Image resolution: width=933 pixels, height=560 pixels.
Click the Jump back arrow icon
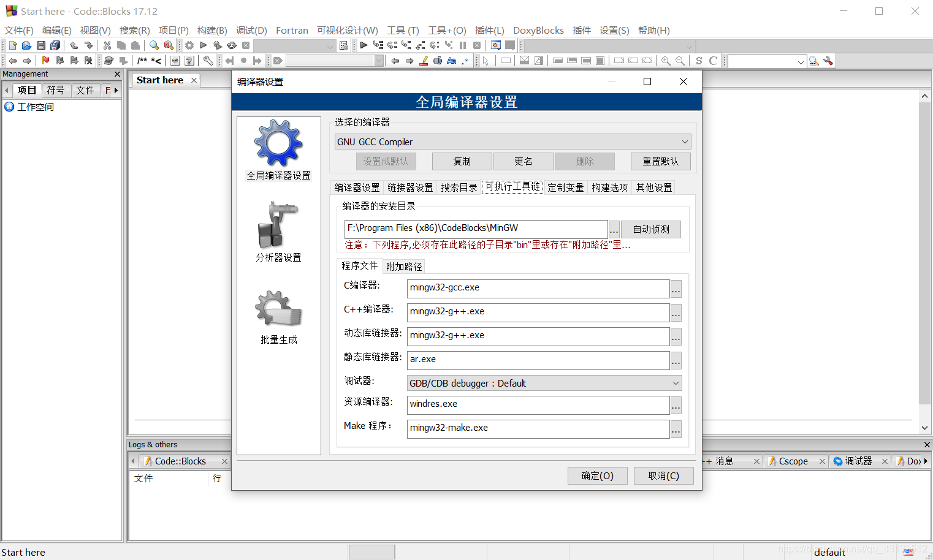coord(12,61)
